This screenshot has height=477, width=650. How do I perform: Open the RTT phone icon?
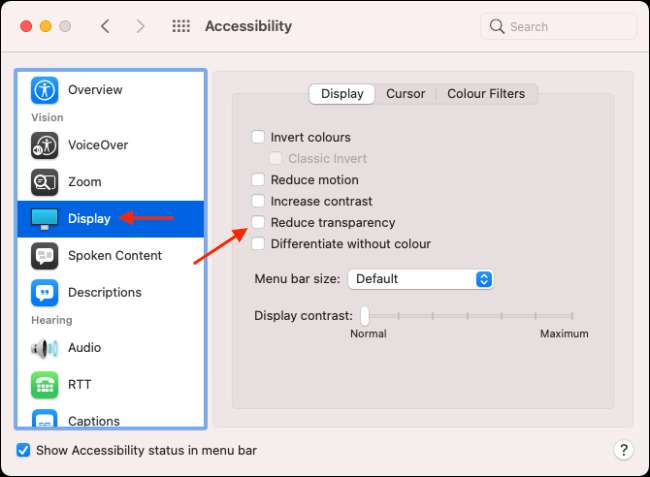[46, 384]
